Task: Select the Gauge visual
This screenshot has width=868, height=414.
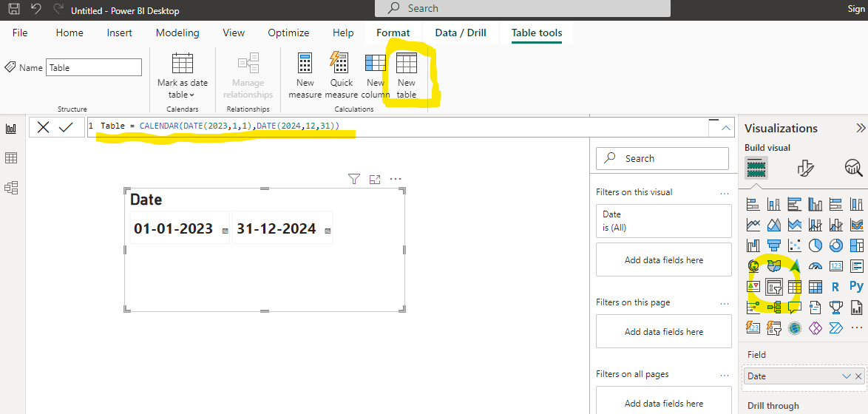Action: point(815,265)
